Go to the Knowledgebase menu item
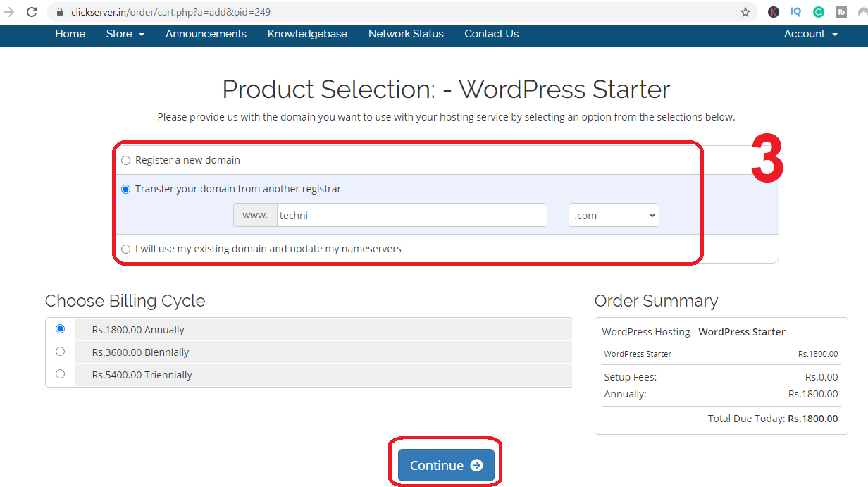 [x=307, y=34]
